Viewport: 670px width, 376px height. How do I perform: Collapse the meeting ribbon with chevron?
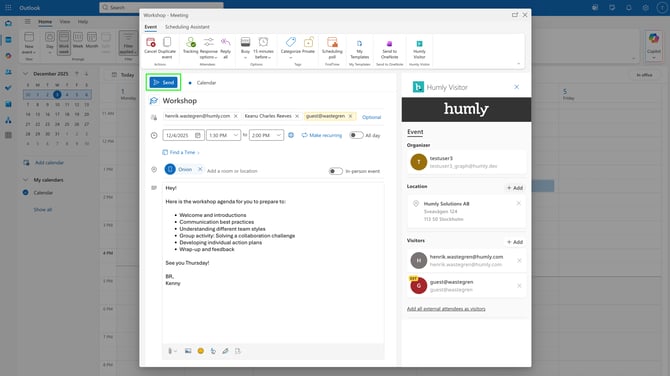click(x=518, y=64)
